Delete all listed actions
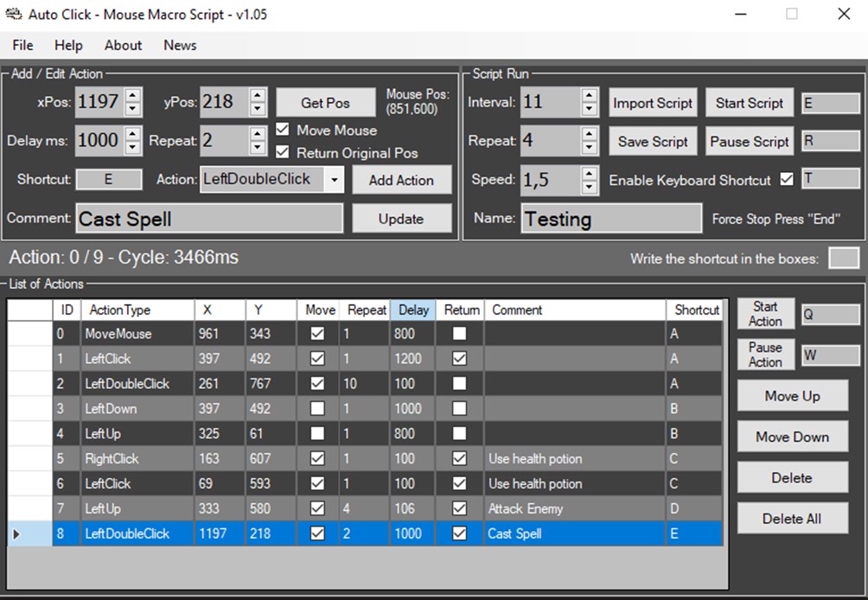Screen dimensions: 868x600 pyautogui.click(x=791, y=518)
